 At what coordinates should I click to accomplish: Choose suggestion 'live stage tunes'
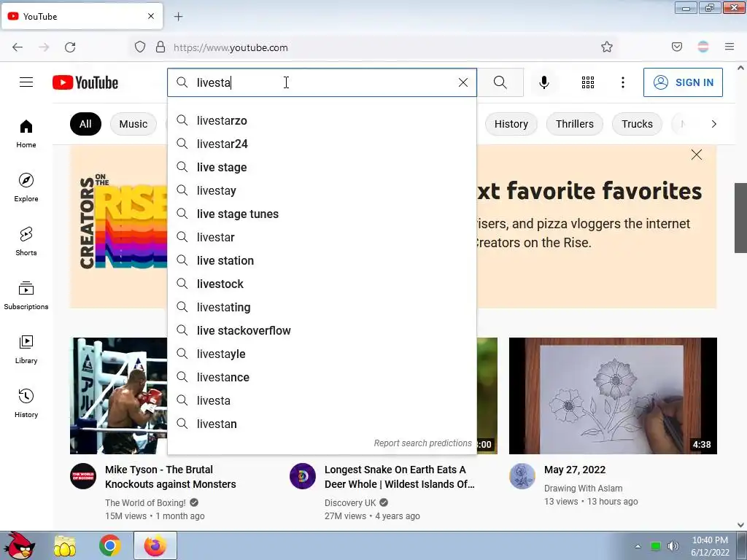322,214
